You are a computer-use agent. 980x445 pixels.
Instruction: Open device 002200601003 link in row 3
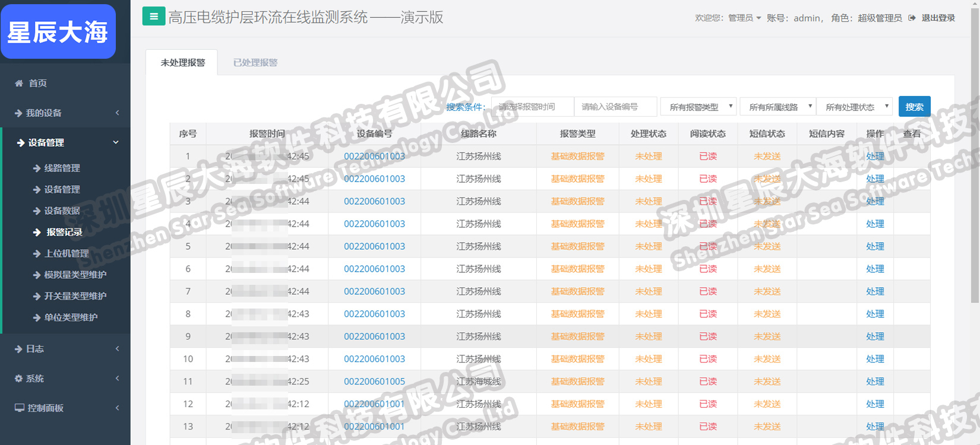[x=374, y=202]
